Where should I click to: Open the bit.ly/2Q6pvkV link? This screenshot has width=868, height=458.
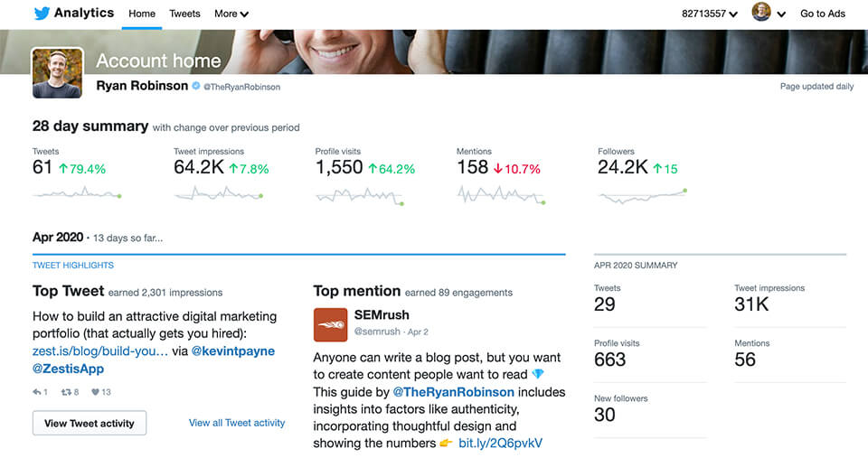point(500,443)
